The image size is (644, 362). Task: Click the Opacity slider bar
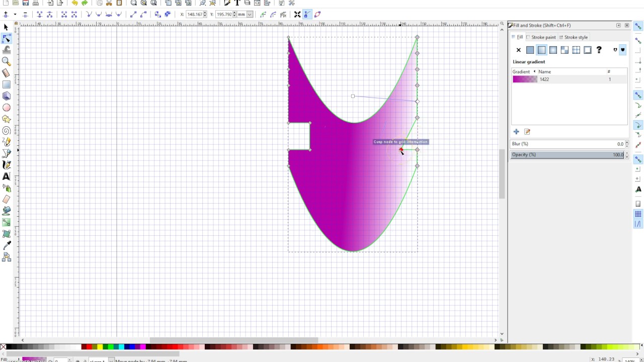click(x=568, y=155)
